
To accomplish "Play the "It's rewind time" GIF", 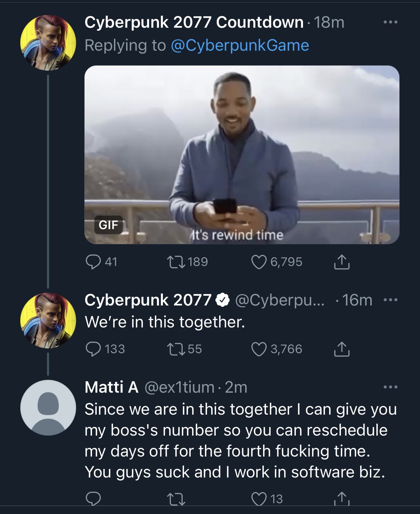I will point(242,154).
